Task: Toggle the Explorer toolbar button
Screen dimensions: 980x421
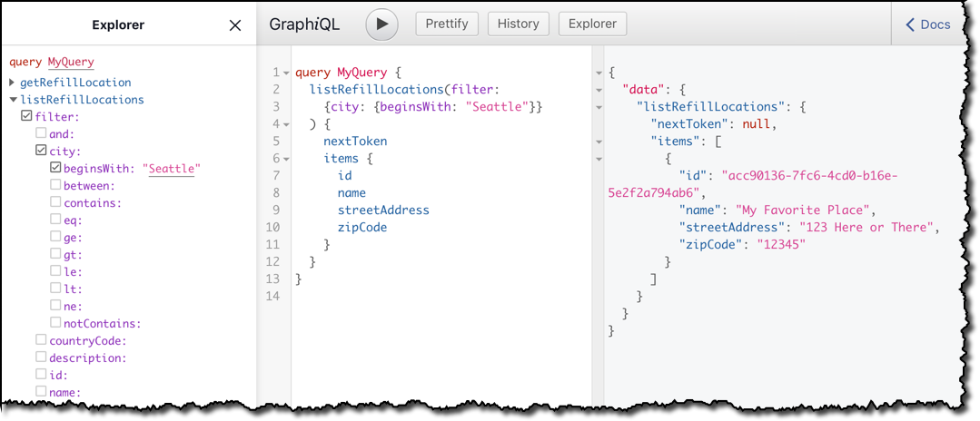Action: 592,24
